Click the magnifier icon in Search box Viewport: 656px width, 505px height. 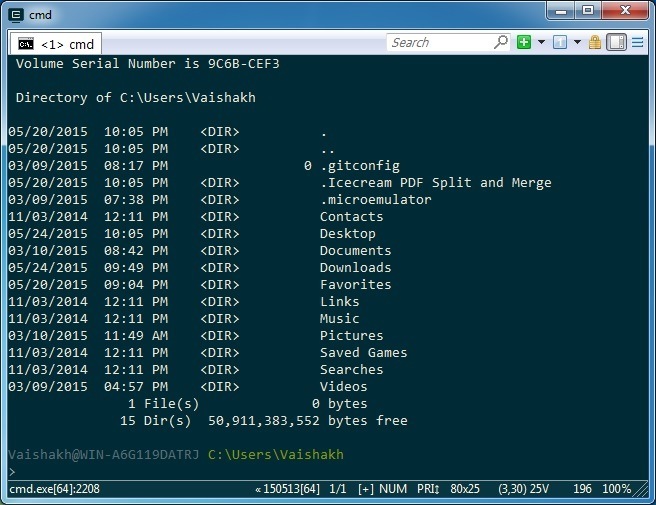point(500,42)
